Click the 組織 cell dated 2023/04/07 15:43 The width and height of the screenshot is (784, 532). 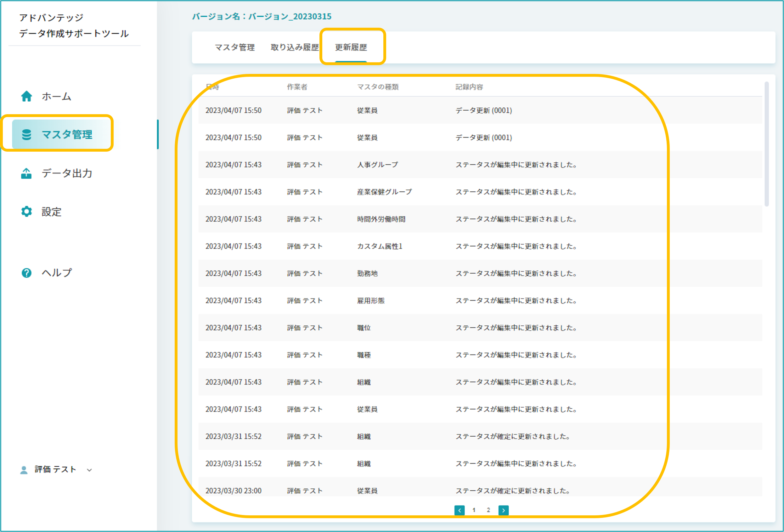[364, 382]
